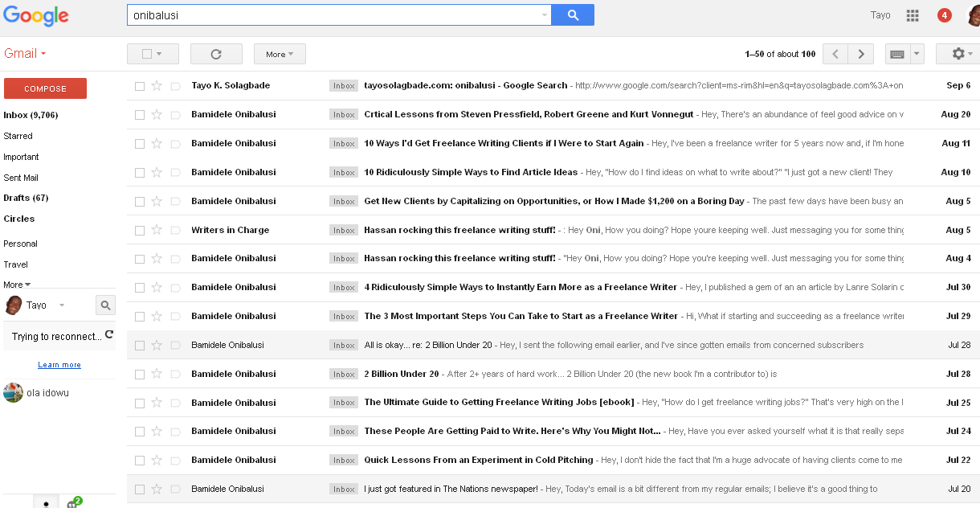Viewport: 980px width, 508px height.
Task: Star the Quick Lessons From an Experiment email
Action: (157, 460)
